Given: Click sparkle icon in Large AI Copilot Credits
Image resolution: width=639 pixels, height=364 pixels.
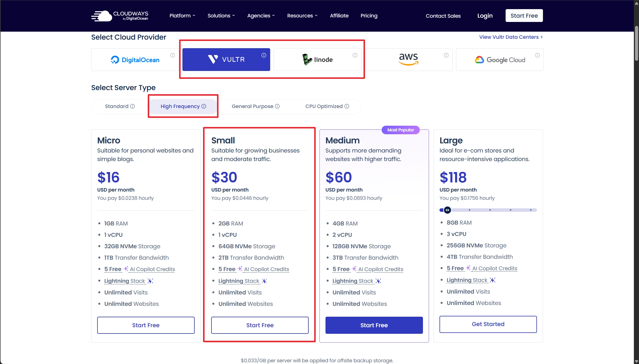Looking at the screenshot, I should click(468, 268).
